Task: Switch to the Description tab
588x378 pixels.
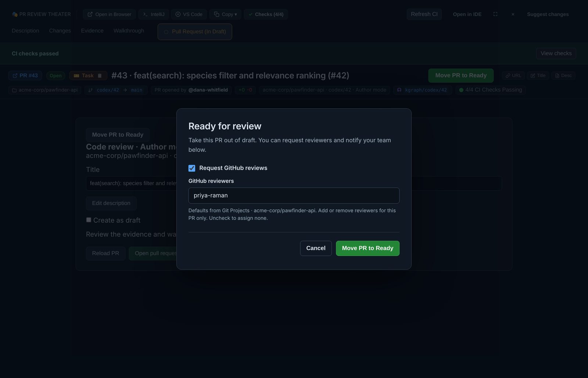Action: pyautogui.click(x=25, y=31)
